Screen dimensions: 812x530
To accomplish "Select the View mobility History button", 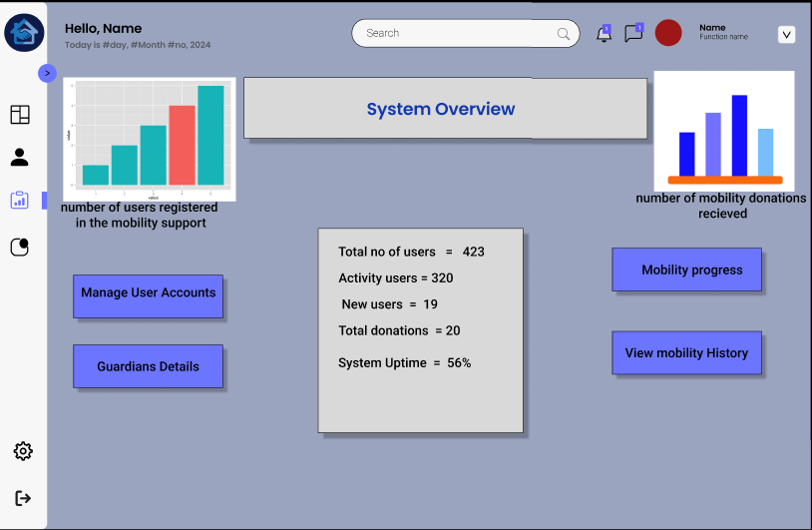I will pyautogui.click(x=686, y=352).
